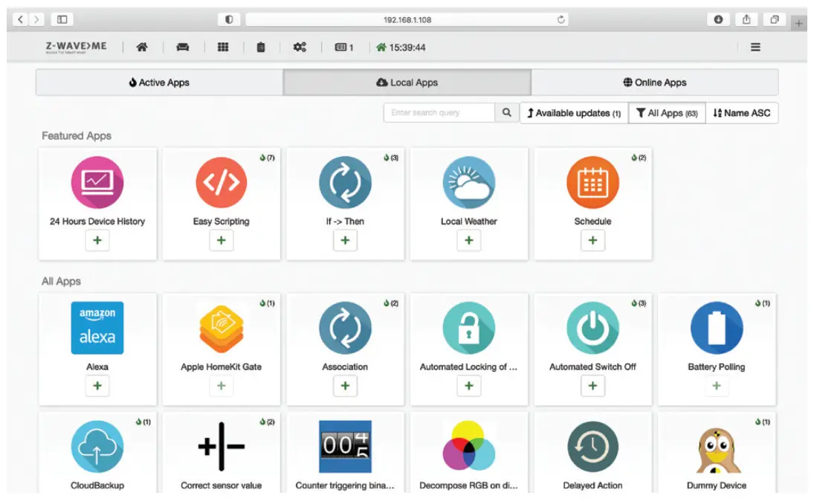Add the 24 Hours Device History app
814x504 pixels.
click(x=97, y=240)
